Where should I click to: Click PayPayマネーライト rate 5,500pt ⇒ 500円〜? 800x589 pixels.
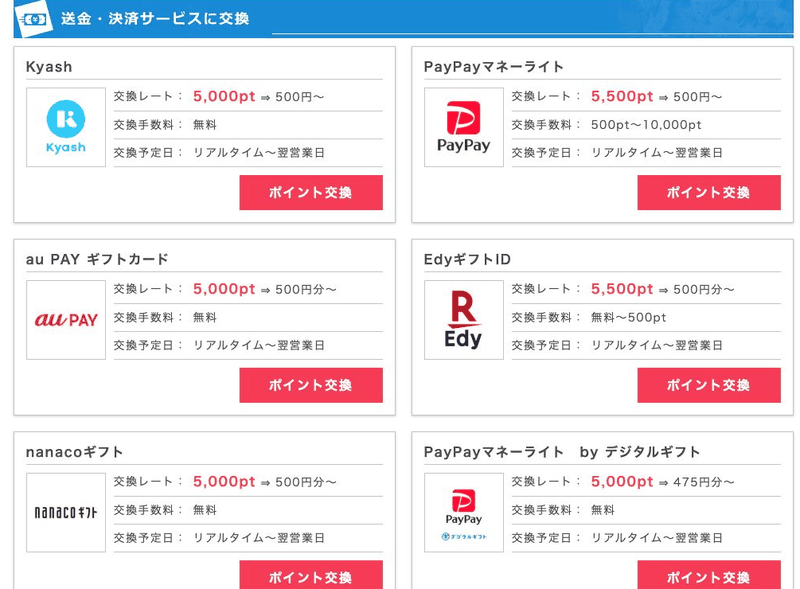click(656, 96)
